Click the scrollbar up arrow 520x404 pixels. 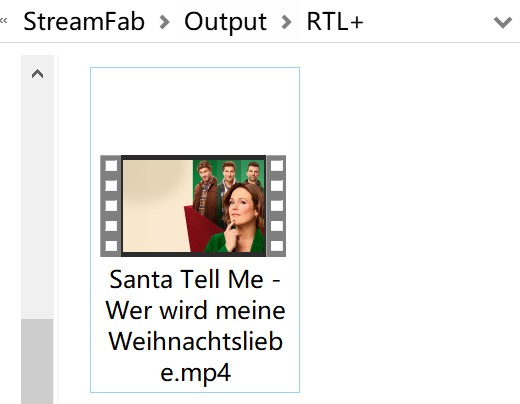click(37, 74)
